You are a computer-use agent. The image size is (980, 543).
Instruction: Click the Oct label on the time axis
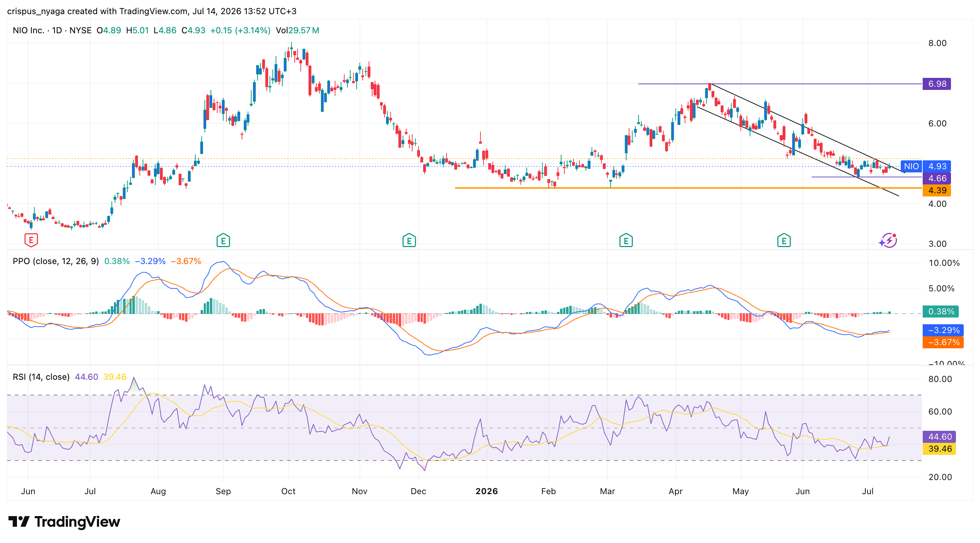coord(288,491)
